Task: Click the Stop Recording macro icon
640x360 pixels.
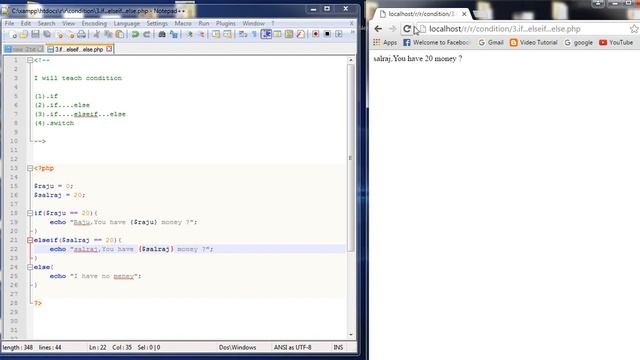Action: [x=327, y=35]
